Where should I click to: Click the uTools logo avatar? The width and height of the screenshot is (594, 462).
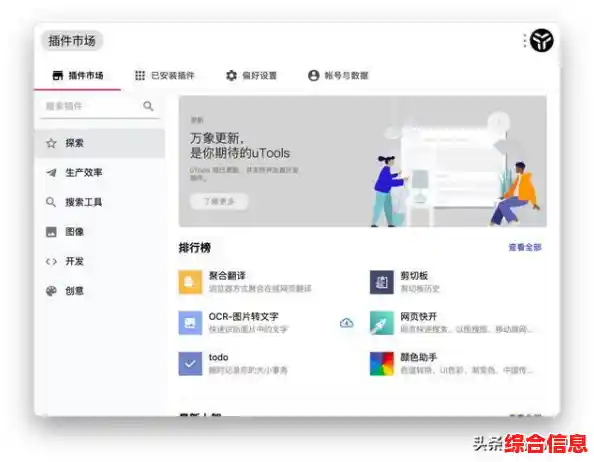(x=542, y=41)
